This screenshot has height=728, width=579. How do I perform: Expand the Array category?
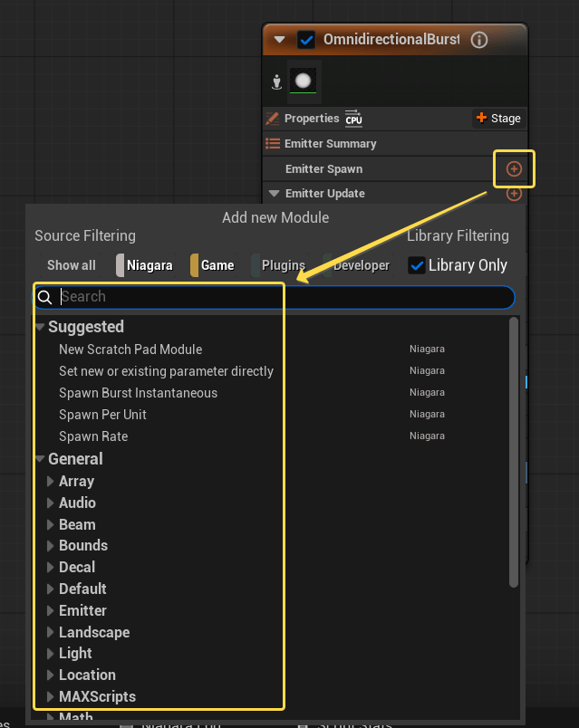(x=50, y=482)
